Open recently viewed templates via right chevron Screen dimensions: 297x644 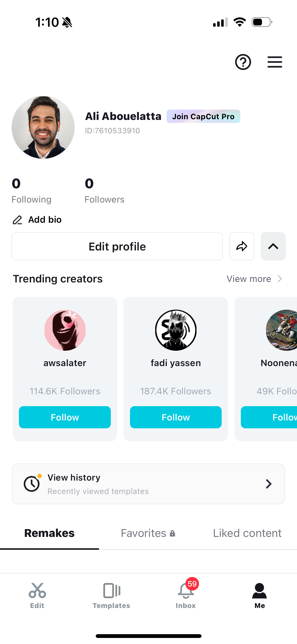click(269, 484)
